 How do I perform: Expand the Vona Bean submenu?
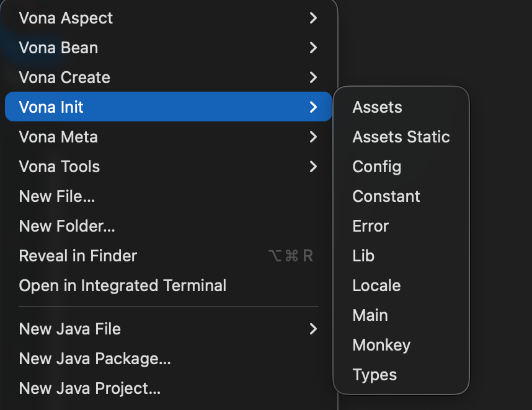point(58,48)
